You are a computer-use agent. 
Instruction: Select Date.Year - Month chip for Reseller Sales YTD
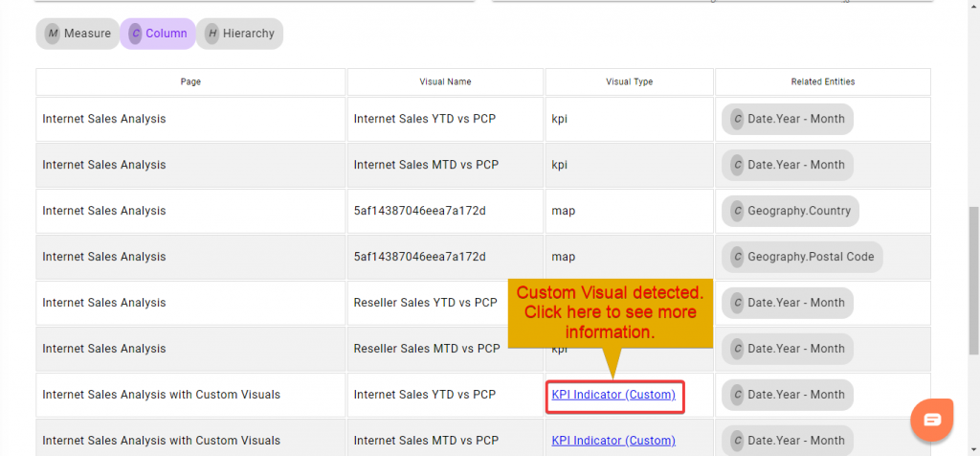tap(788, 303)
